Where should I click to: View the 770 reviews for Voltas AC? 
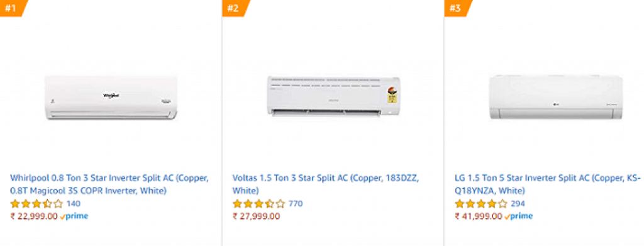[296, 204]
